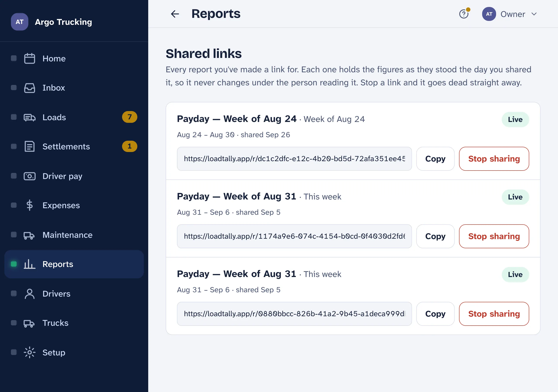
Task: Open the Drivers section
Action: point(74,294)
